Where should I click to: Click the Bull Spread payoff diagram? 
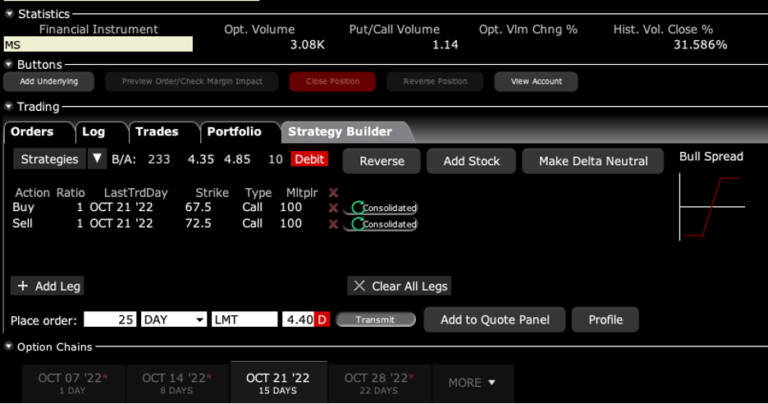(711, 206)
